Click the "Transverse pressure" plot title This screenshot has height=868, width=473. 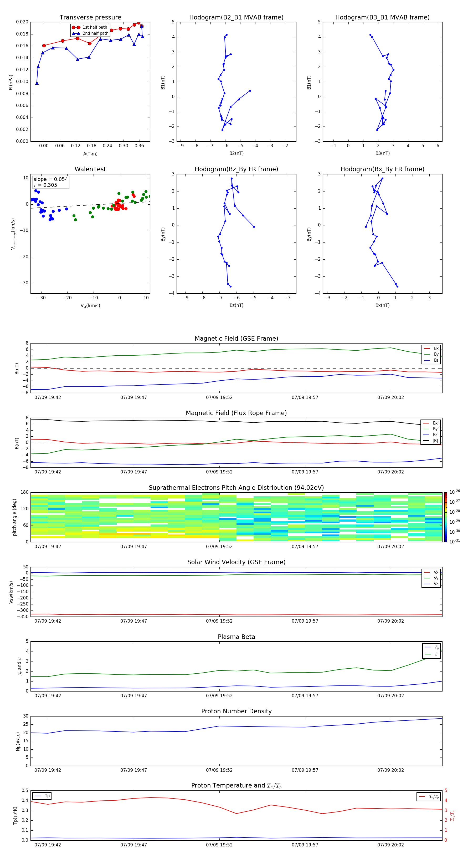pos(90,18)
